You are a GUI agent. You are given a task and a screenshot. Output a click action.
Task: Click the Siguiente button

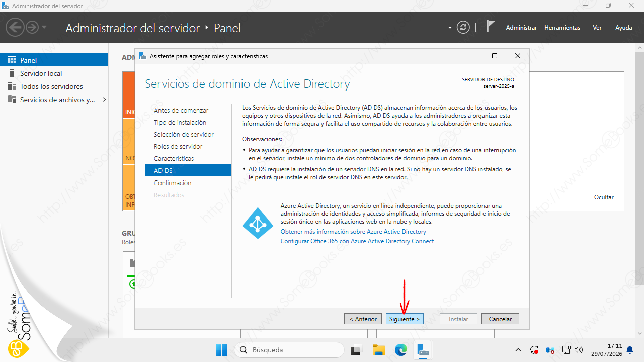click(405, 319)
